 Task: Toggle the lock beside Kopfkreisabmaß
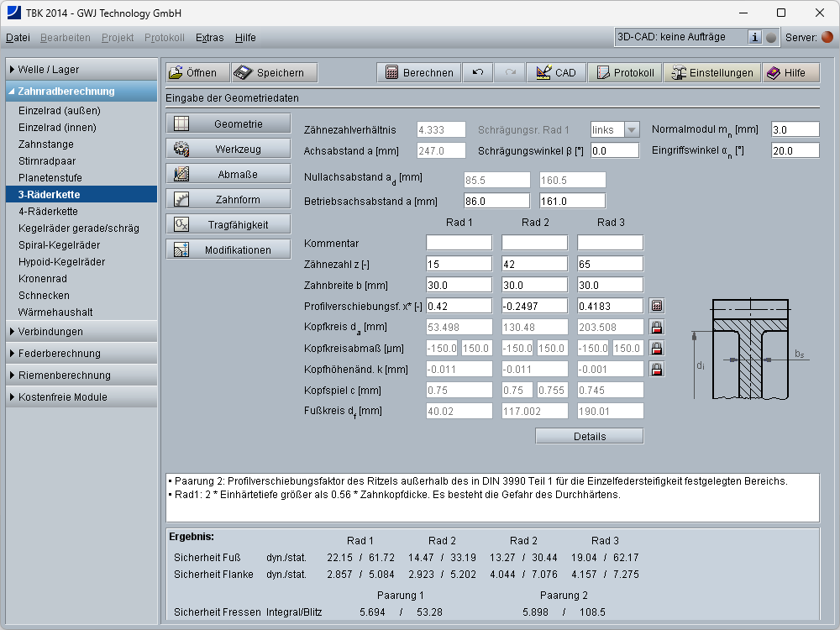(x=657, y=348)
